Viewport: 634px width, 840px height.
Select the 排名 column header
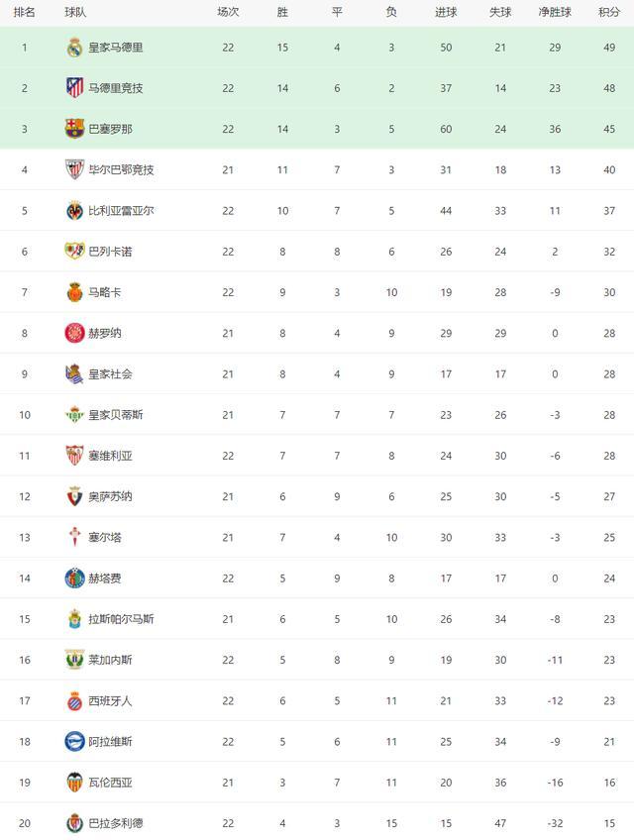tap(24, 12)
